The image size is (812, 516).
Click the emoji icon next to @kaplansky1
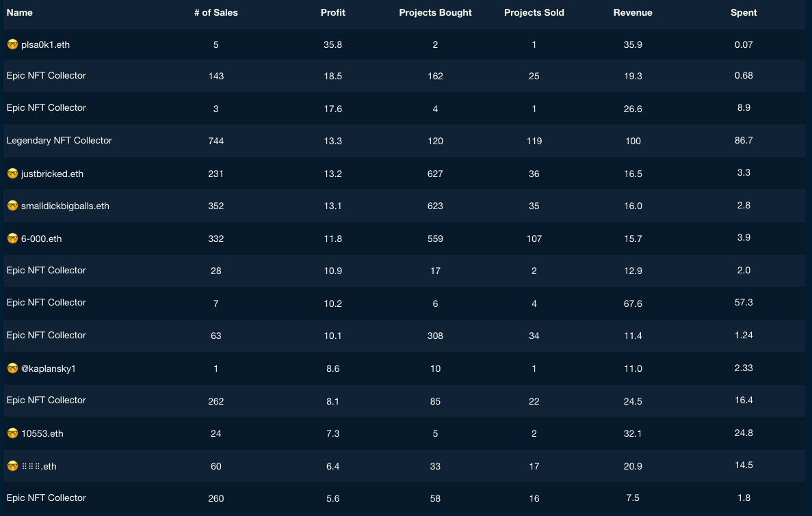point(12,368)
